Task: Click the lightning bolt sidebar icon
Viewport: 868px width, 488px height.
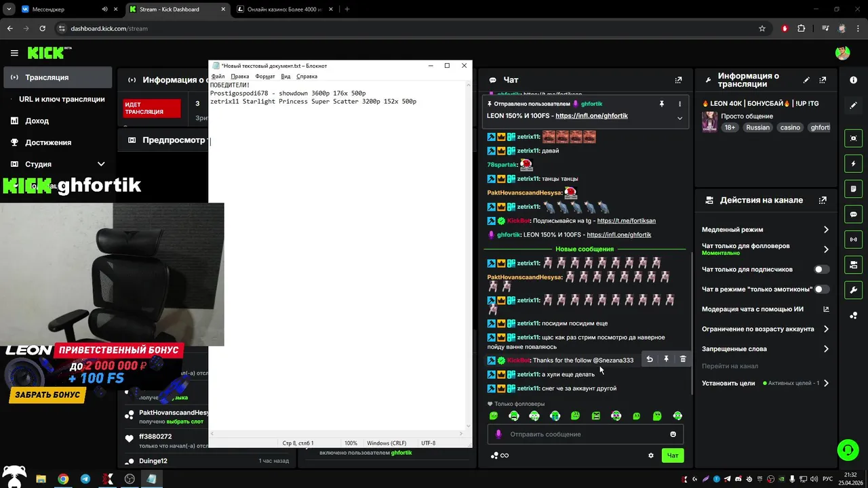Action: 853,163
